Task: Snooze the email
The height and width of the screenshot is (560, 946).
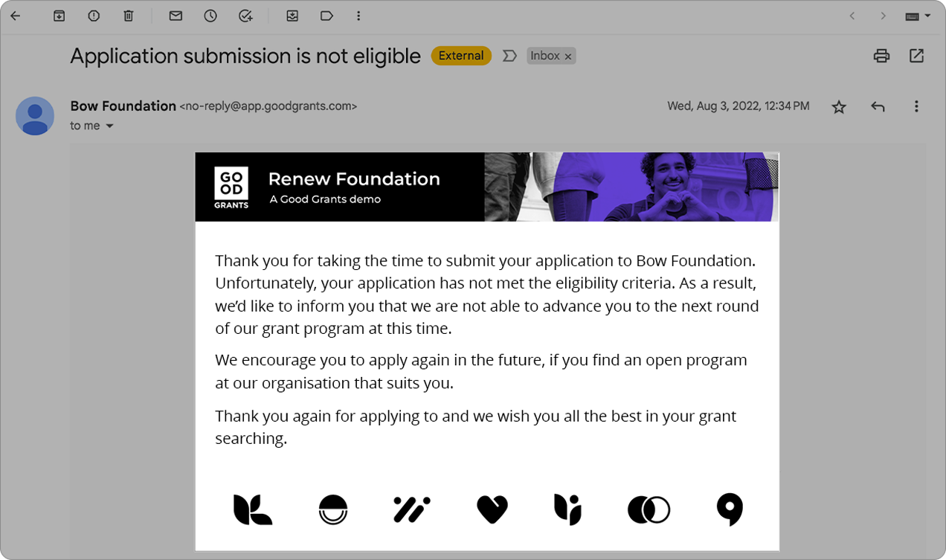Action: (x=210, y=16)
